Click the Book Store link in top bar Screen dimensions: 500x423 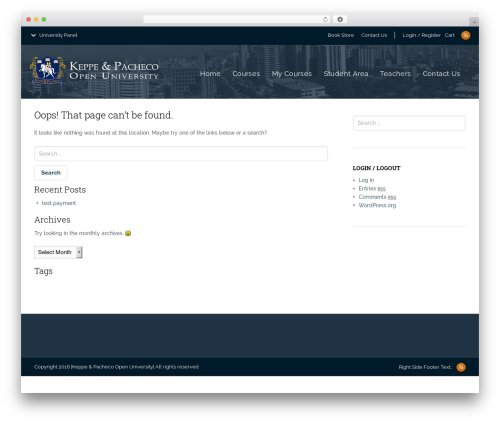tap(341, 35)
